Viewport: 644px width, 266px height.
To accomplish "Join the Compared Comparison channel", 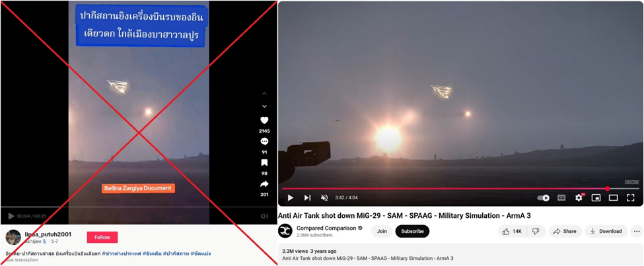I will (382, 231).
